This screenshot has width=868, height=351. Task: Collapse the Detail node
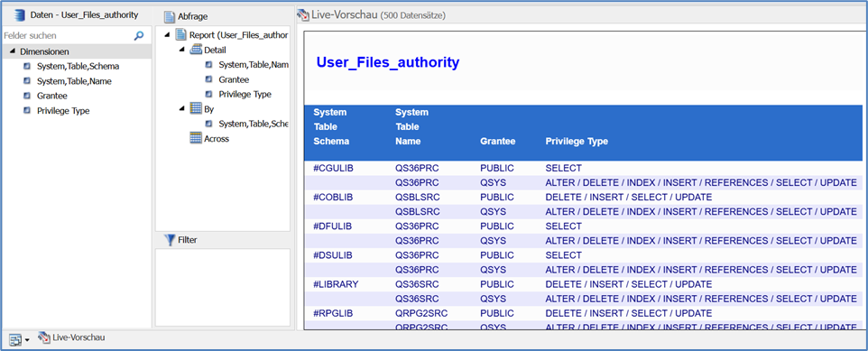(181, 50)
